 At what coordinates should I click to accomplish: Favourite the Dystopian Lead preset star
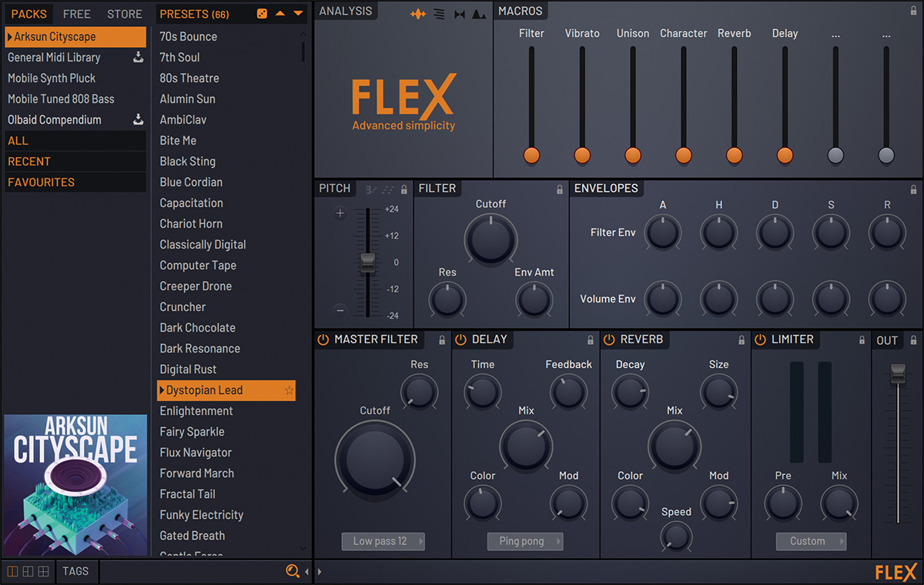pos(290,390)
